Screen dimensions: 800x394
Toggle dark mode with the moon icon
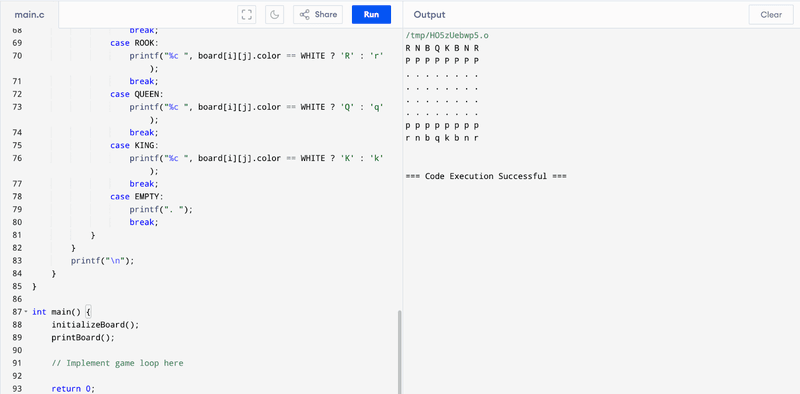pos(274,15)
